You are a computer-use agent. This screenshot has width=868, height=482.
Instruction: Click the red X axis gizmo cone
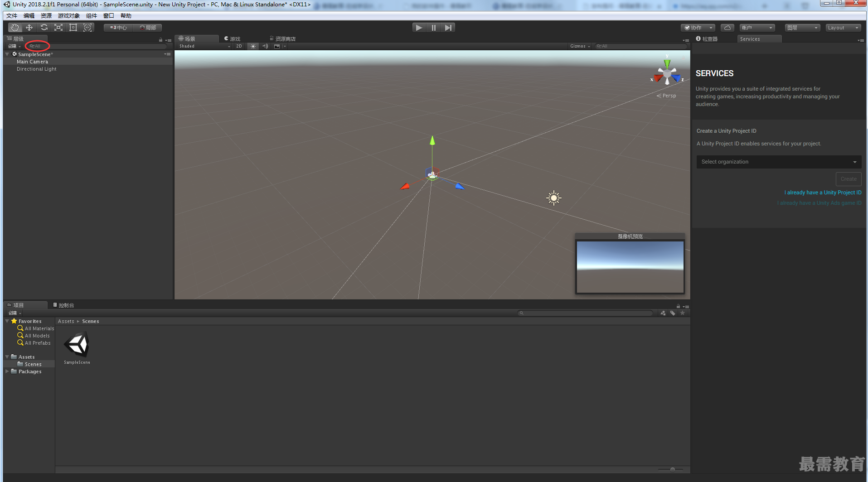pyautogui.click(x=658, y=78)
